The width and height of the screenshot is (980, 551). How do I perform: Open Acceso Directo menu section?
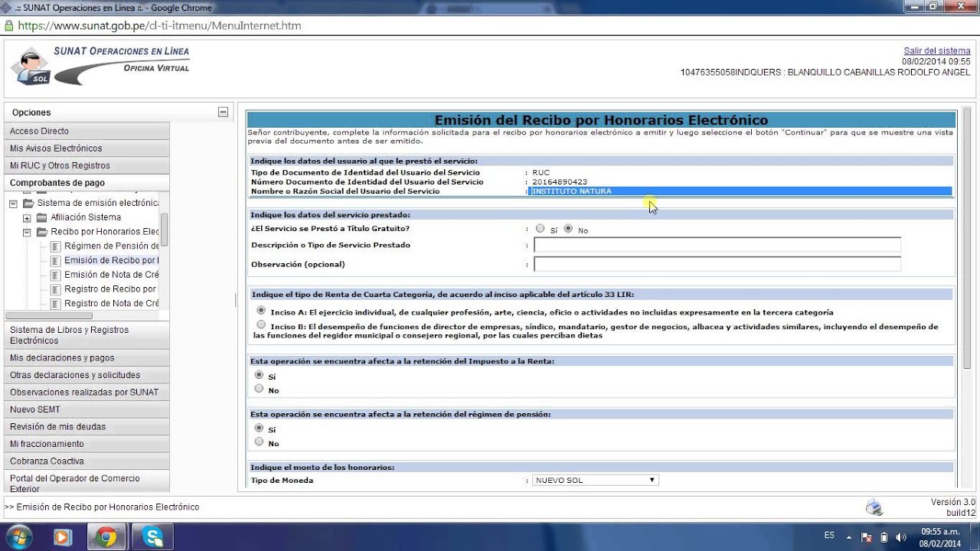[x=87, y=131]
